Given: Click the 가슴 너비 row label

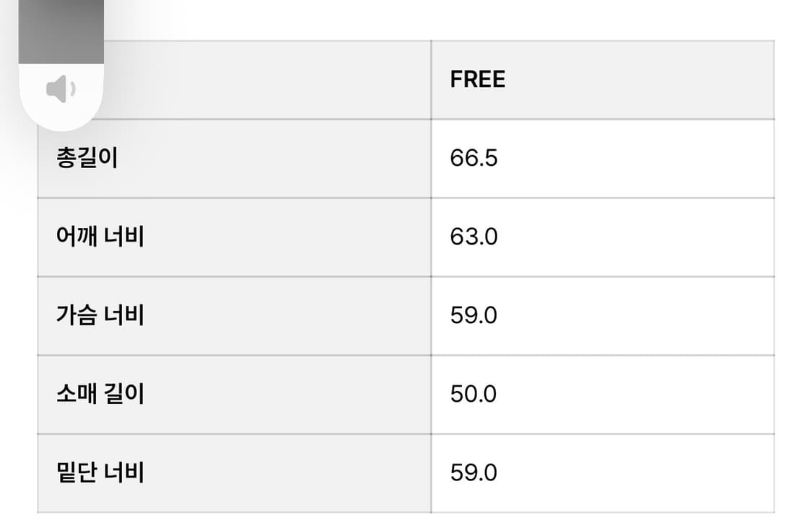Looking at the screenshot, I should pyautogui.click(x=100, y=315).
